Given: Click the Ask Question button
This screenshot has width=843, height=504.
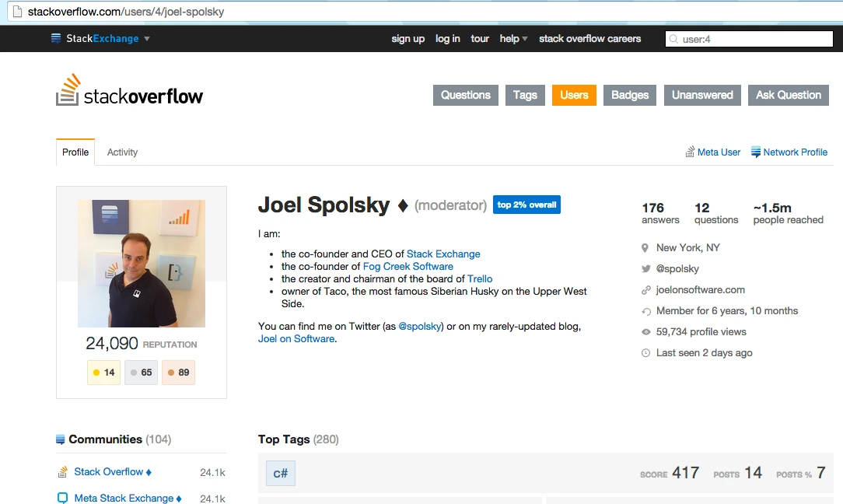Looking at the screenshot, I should pyautogui.click(x=788, y=95).
